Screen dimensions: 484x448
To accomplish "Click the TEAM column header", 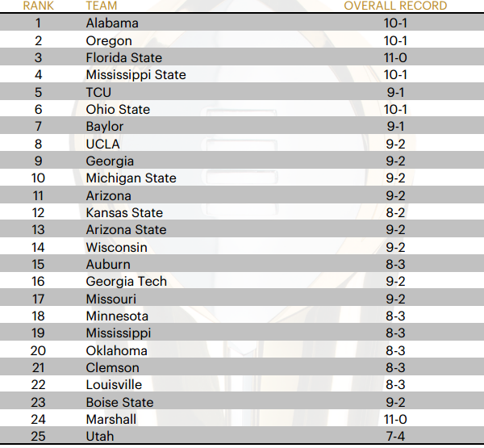I will tap(101, 6).
